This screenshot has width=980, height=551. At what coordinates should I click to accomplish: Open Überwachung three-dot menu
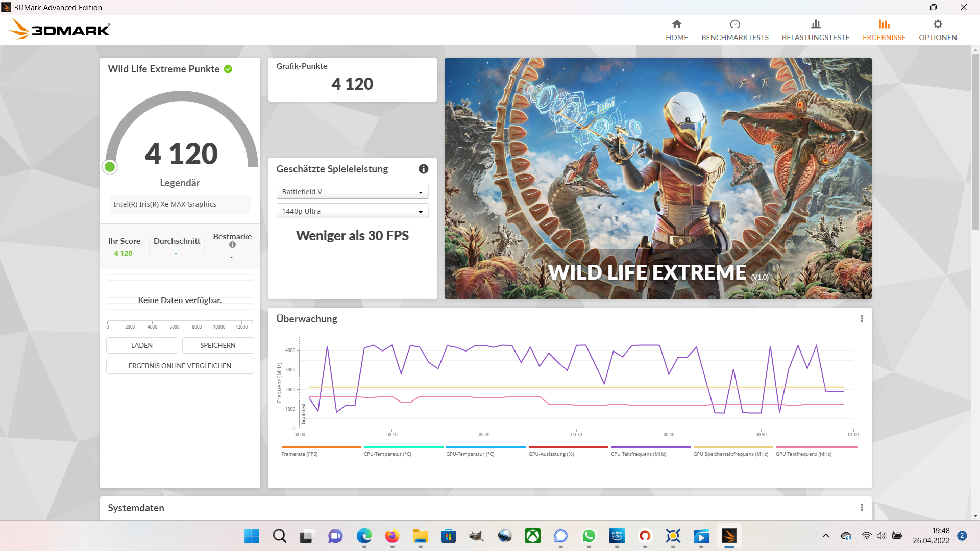(x=862, y=318)
